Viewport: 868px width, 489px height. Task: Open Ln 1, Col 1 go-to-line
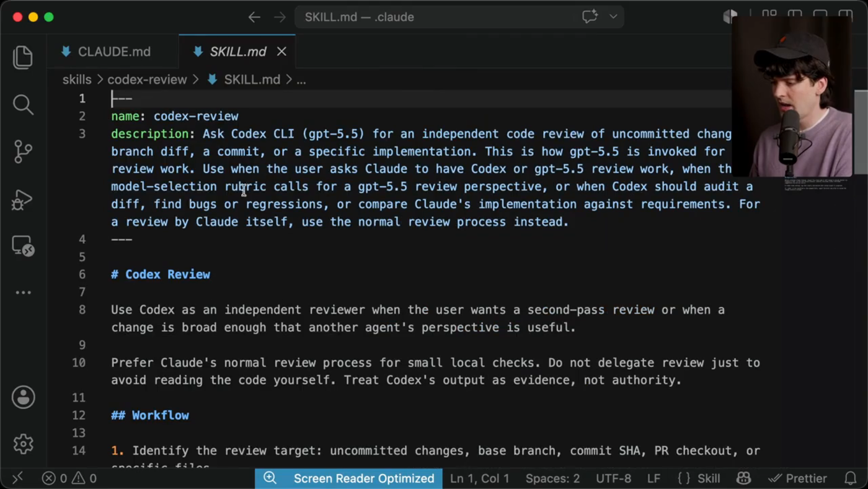[479, 478]
